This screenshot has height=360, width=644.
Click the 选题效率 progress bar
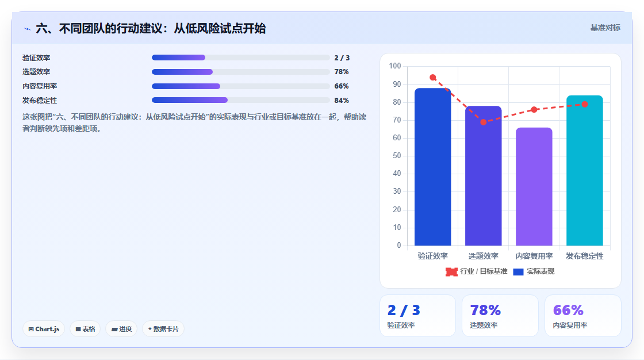click(x=241, y=72)
